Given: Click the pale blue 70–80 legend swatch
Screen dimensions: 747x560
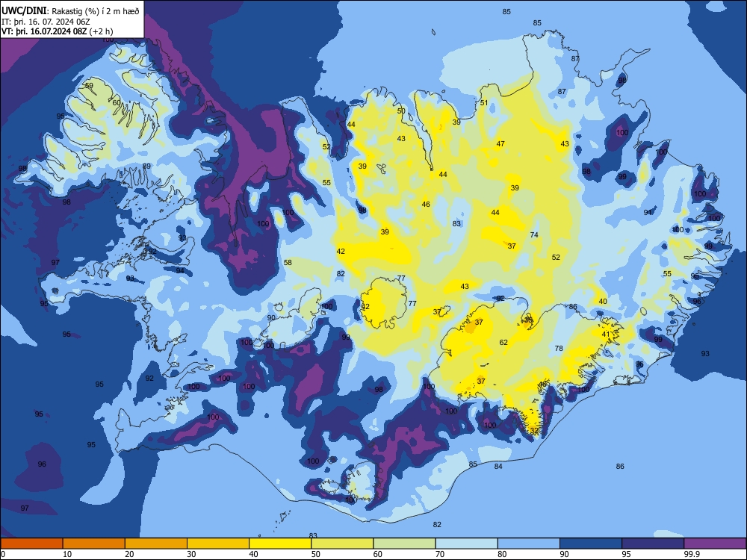Looking at the screenshot, I should [467, 544].
